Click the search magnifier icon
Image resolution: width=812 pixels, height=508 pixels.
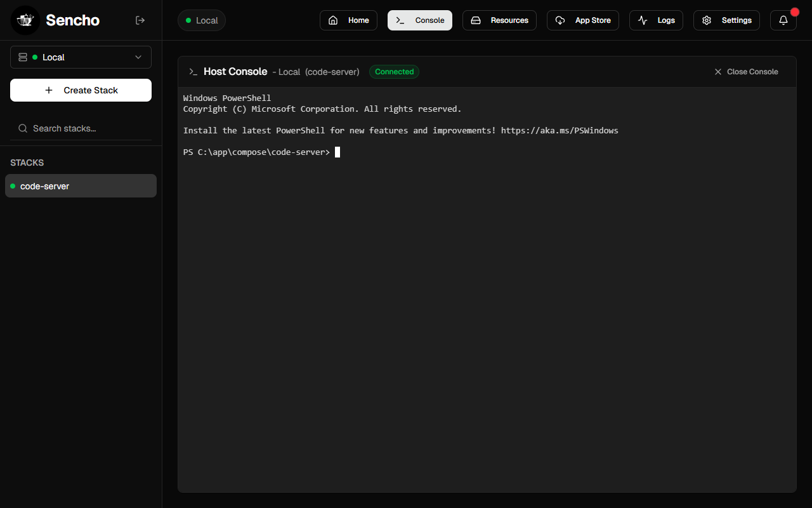point(23,128)
